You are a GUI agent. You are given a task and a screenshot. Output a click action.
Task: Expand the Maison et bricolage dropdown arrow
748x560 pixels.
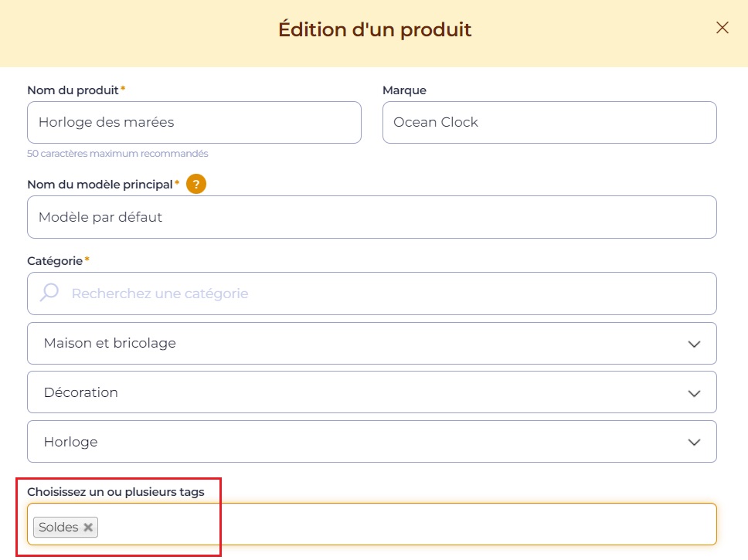(694, 344)
